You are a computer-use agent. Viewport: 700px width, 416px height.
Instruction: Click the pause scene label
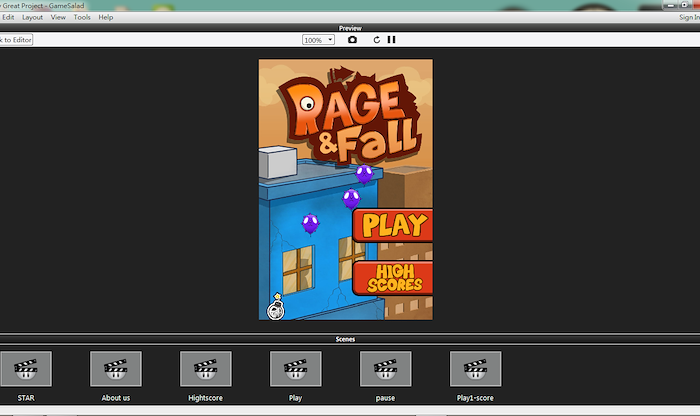385,398
